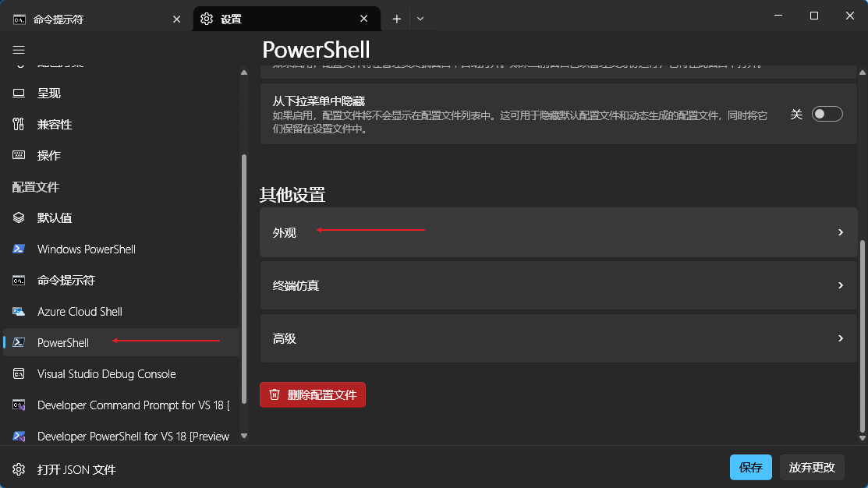Click the hamburger navigation menu icon
This screenshot has height=488, width=868.
tap(19, 50)
